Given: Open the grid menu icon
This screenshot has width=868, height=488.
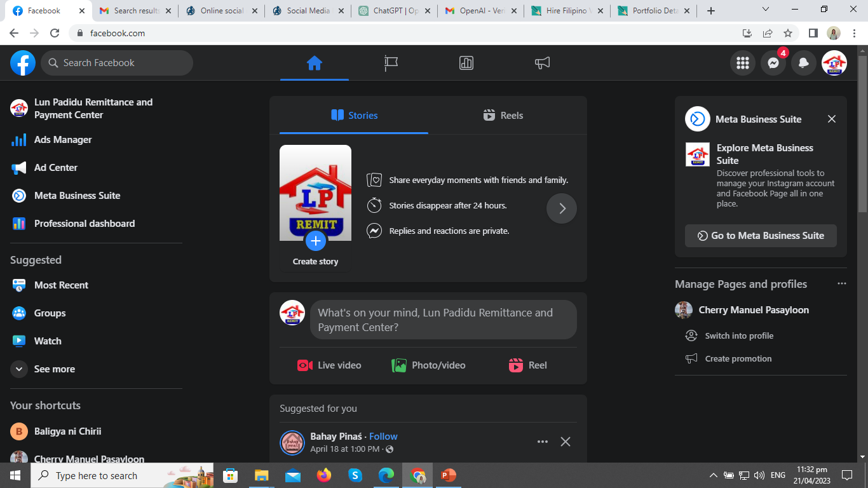Looking at the screenshot, I should coord(743,63).
